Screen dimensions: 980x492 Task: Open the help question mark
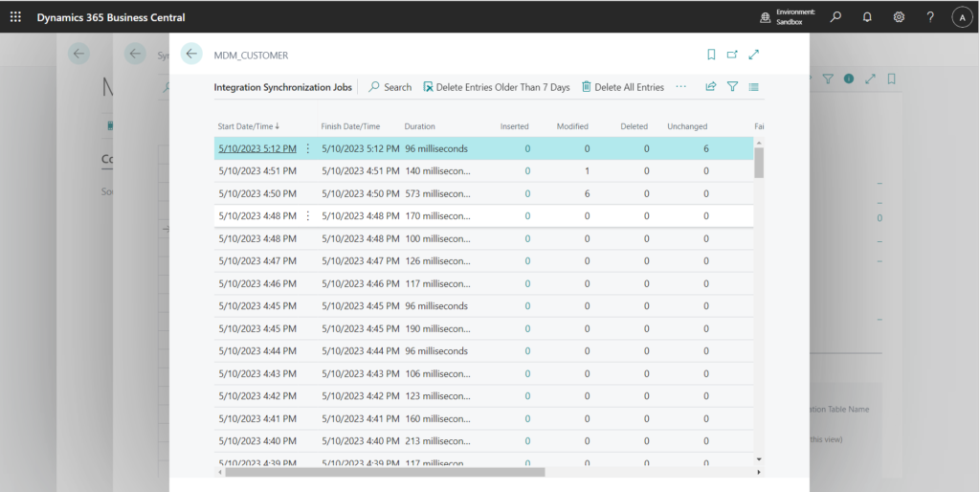click(930, 17)
